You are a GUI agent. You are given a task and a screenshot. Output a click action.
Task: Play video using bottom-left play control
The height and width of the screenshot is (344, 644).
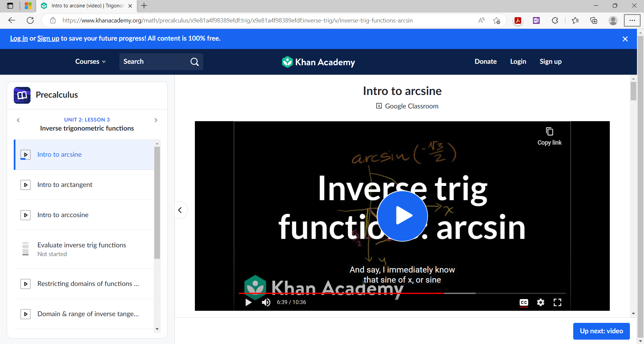[249, 302]
